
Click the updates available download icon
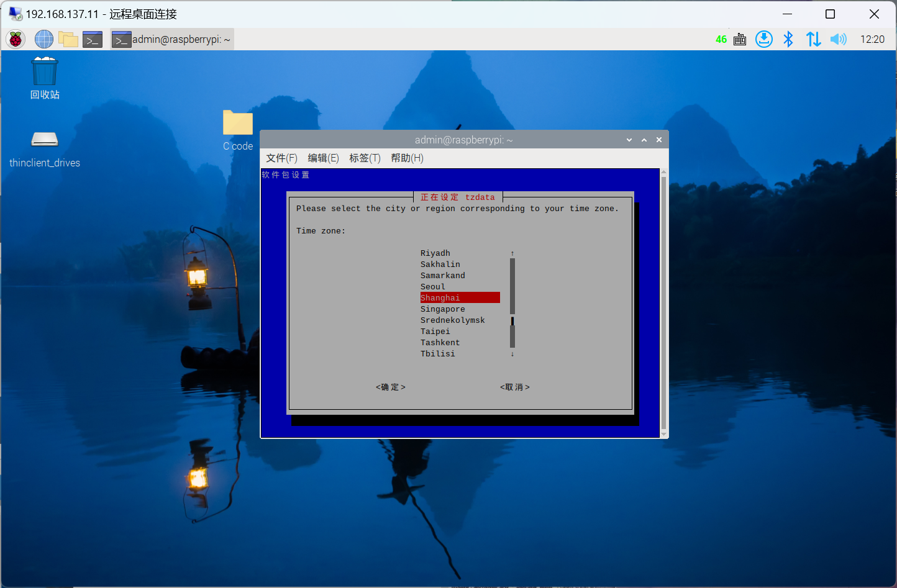(x=764, y=39)
